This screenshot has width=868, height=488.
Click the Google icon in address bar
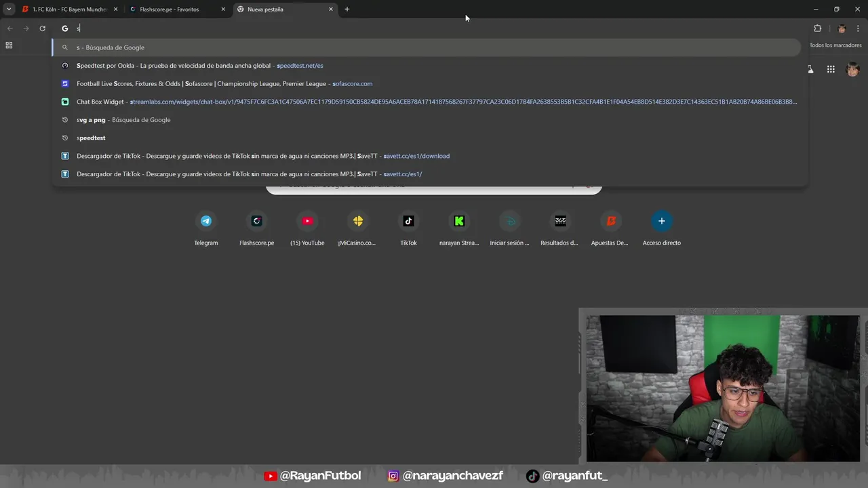pyautogui.click(x=65, y=28)
